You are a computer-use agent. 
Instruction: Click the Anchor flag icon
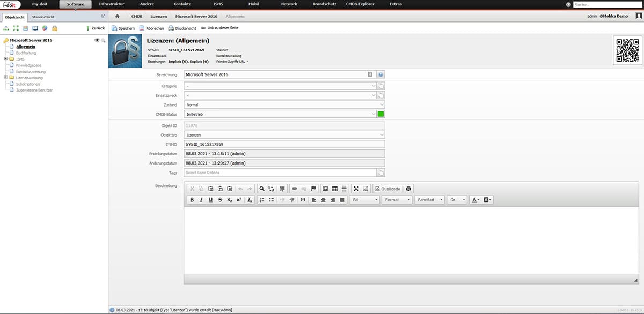[x=314, y=189]
